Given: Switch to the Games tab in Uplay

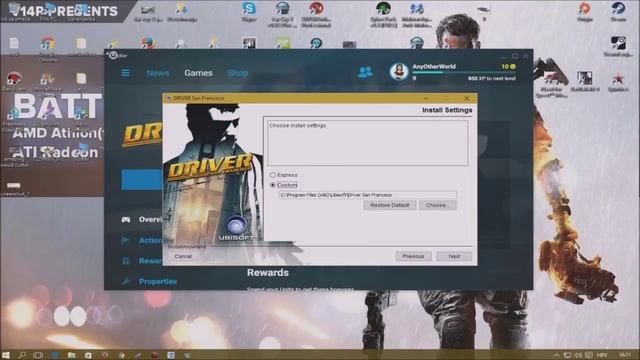Looking at the screenshot, I should pos(198,73).
